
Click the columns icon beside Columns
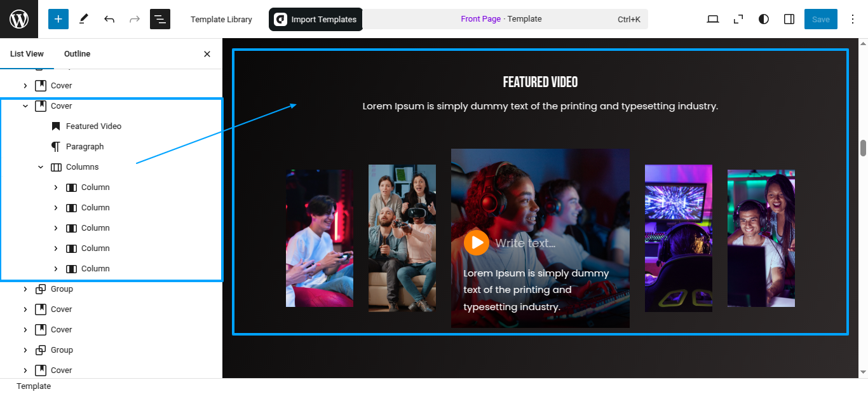tap(56, 167)
